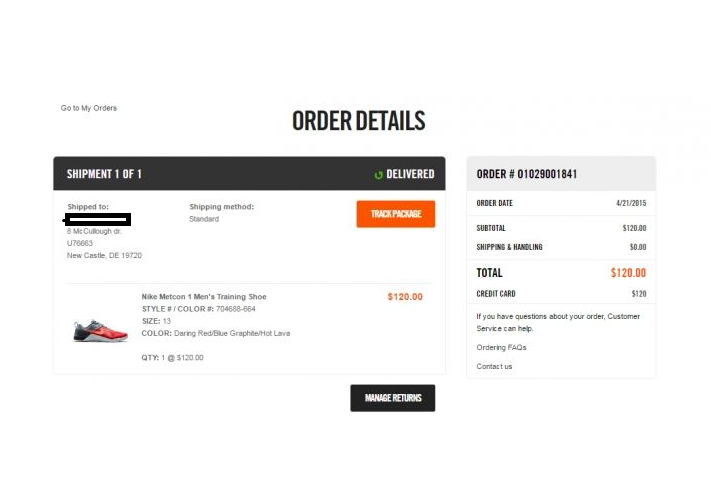Image resolution: width=711 pixels, height=497 pixels.
Task: Select the red Nike shoe thumbnail
Action: [100, 331]
